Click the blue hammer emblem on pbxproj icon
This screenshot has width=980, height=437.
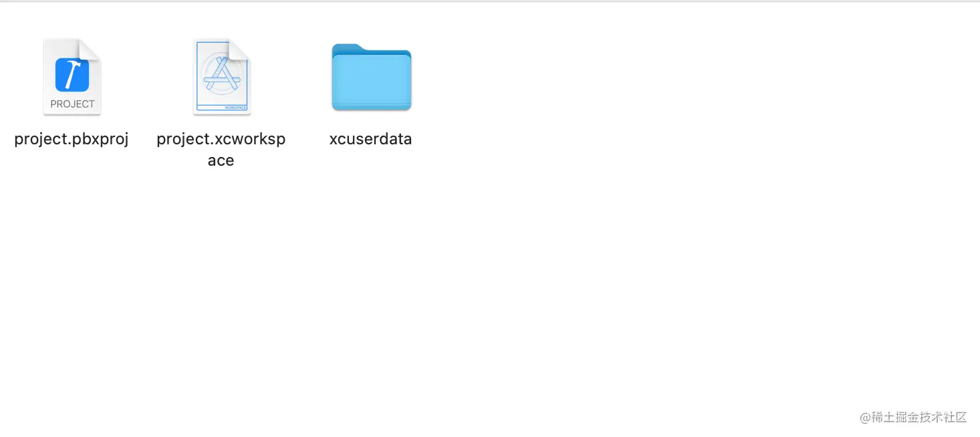72,74
